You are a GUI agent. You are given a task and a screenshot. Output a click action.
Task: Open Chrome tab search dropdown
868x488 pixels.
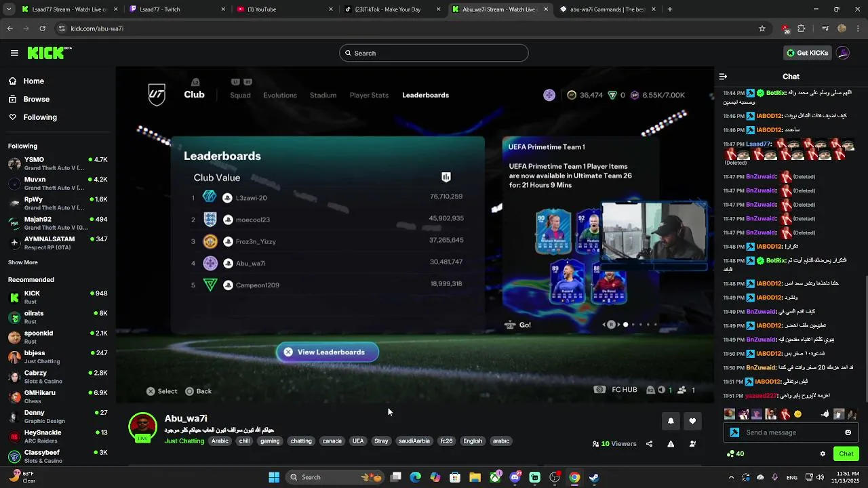[9, 9]
